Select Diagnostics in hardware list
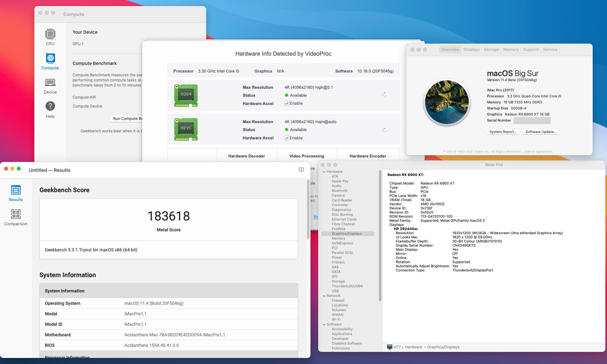The height and width of the screenshot is (364, 607). [341, 210]
